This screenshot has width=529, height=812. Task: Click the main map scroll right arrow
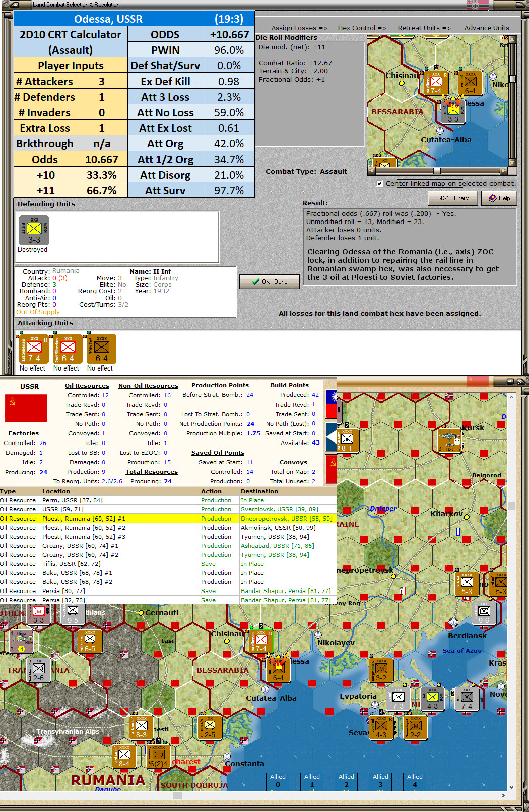tap(503, 796)
